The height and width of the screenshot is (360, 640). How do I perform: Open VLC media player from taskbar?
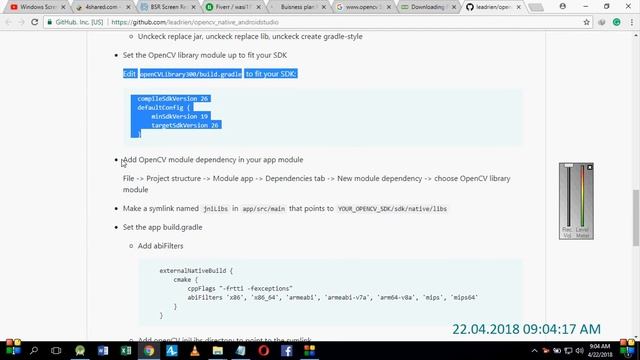195,351
